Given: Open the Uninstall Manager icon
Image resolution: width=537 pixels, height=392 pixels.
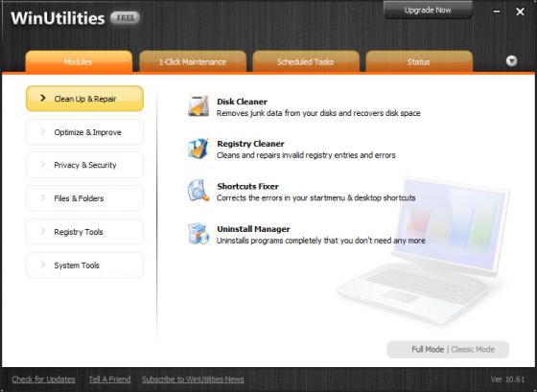Looking at the screenshot, I should click(198, 234).
